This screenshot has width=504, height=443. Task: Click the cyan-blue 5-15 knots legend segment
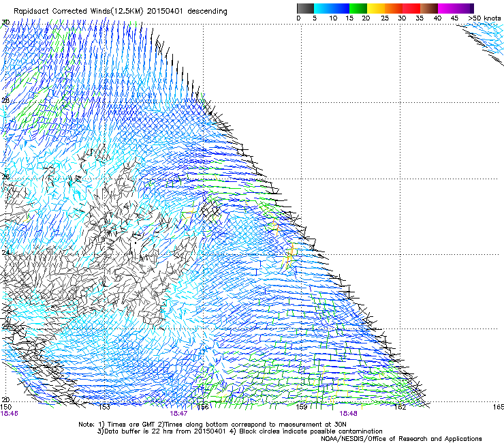tap(332, 8)
